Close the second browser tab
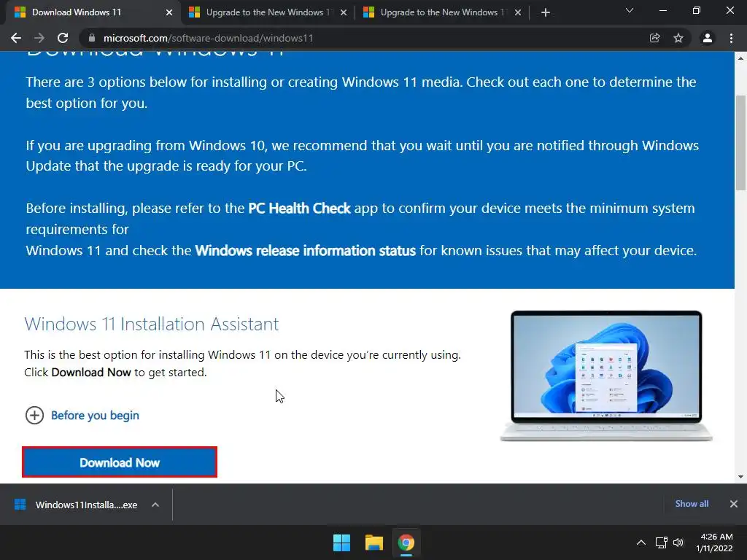Image resolution: width=747 pixels, height=560 pixels. [344, 12]
